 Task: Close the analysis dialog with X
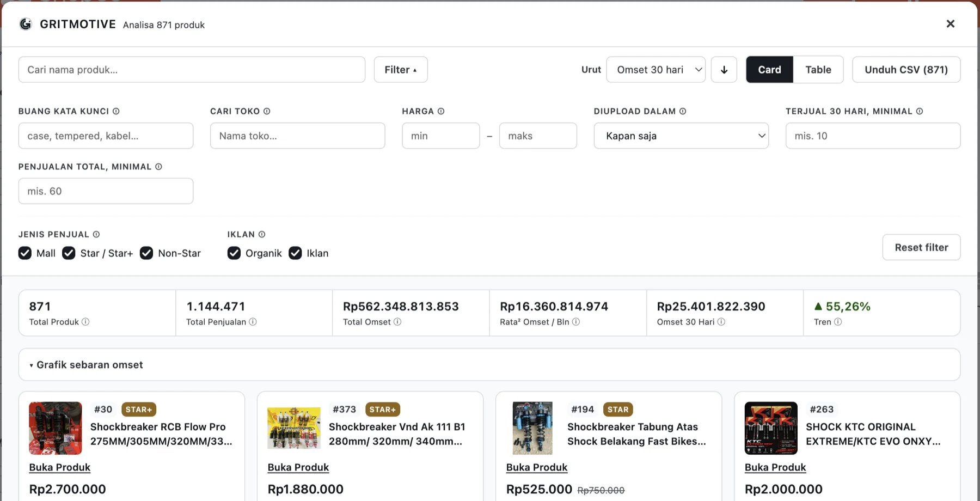coord(951,24)
